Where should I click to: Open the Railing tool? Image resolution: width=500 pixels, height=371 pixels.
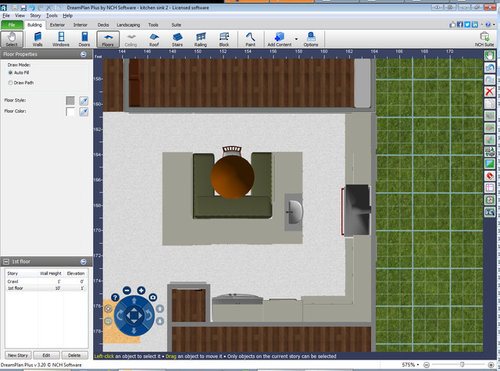click(201, 39)
